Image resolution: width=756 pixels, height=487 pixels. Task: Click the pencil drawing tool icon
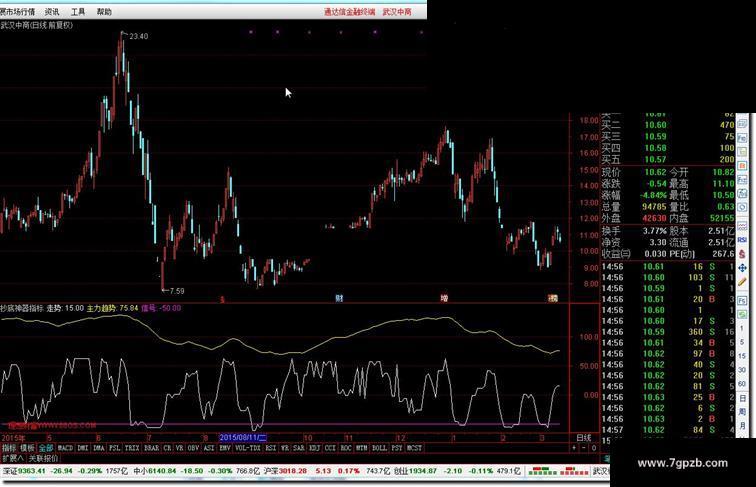point(742,281)
